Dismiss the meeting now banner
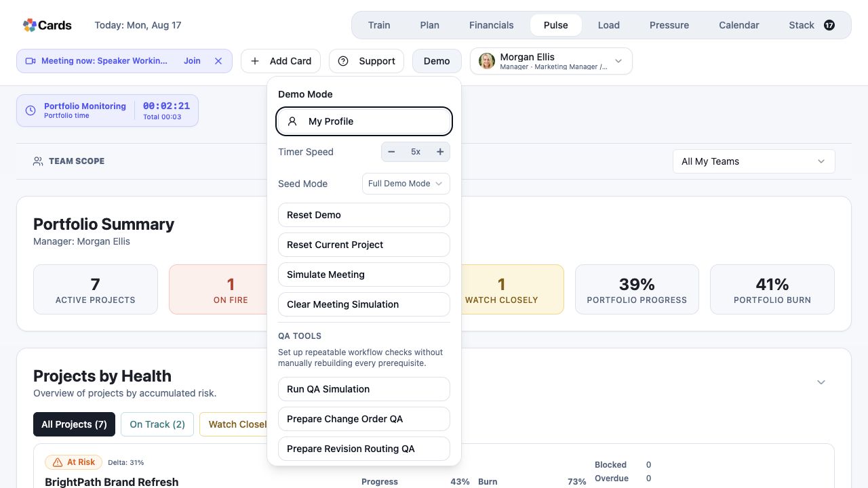This screenshot has height=488, width=868. [218, 61]
